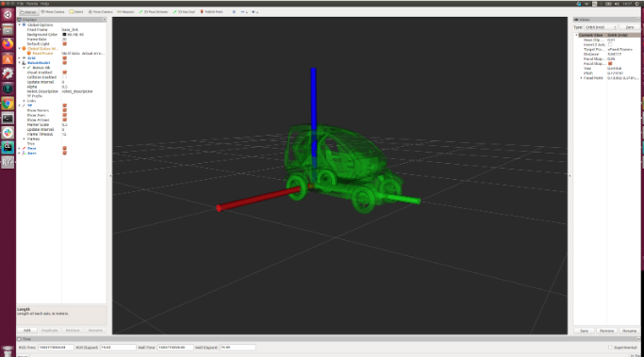
Task: Click the Interact tool button
Action: (28, 12)
